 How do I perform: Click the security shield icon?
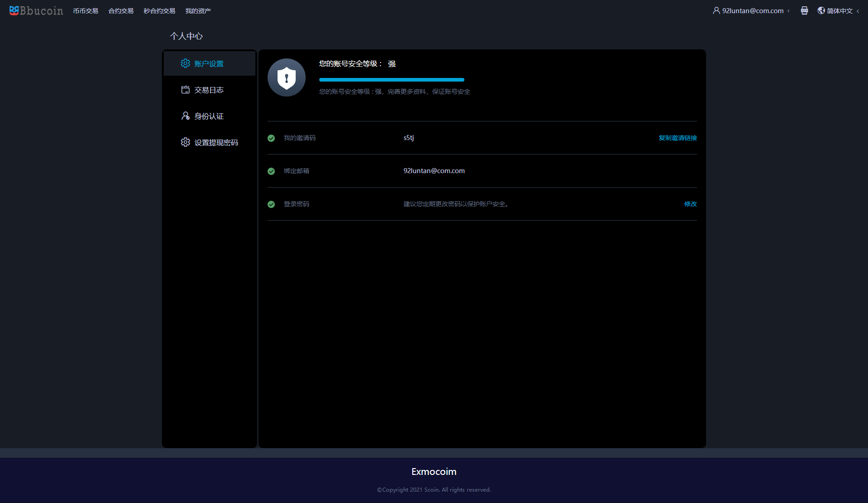coord(287,77)
